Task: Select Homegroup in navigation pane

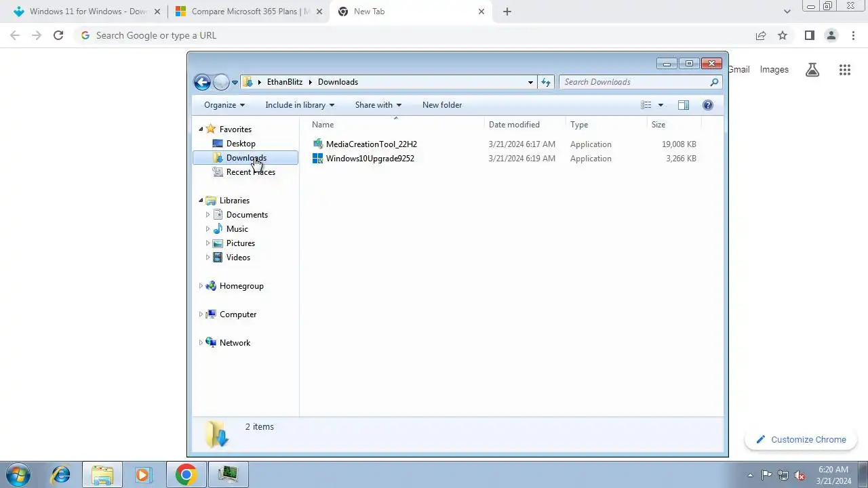Action: click(241, 286)
